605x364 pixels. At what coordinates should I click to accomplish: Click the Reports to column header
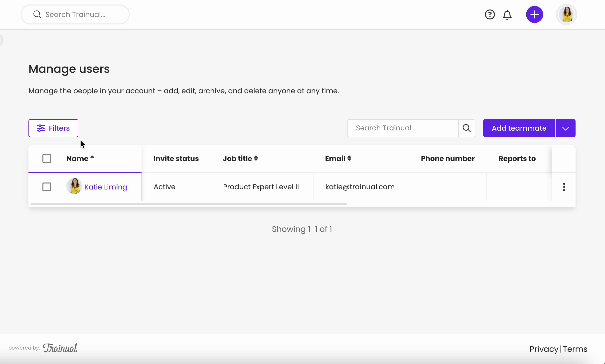coord(517,159)
